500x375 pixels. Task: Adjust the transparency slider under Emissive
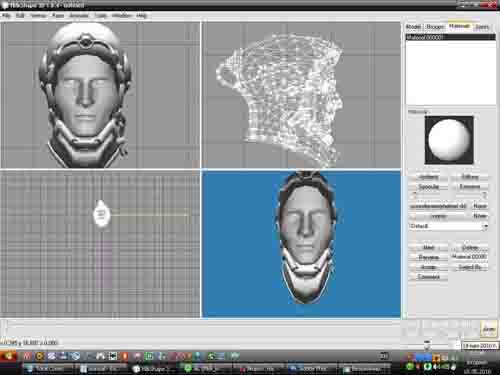[x=470, y=195]
